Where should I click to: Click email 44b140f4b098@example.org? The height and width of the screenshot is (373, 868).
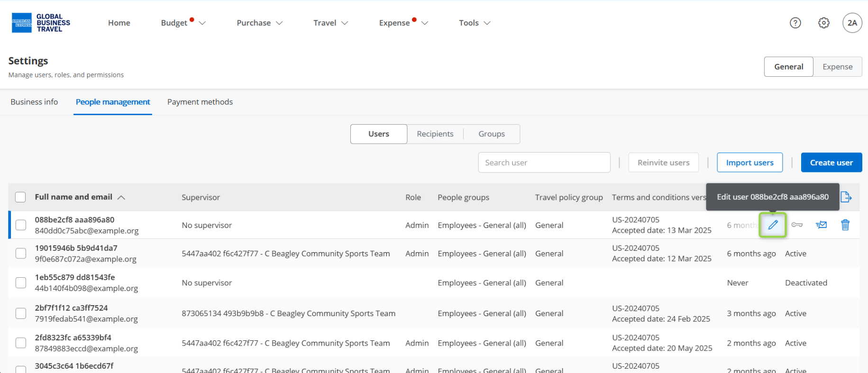[86, 288]
